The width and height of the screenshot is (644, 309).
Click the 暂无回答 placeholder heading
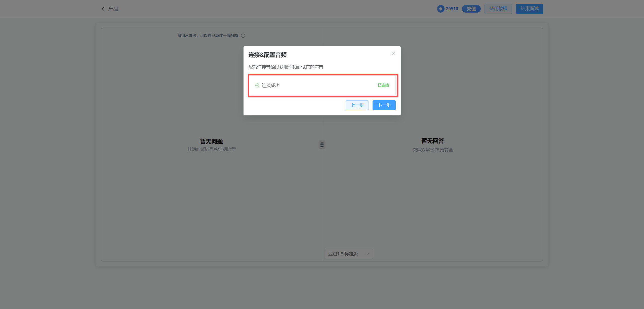point(432,141)
